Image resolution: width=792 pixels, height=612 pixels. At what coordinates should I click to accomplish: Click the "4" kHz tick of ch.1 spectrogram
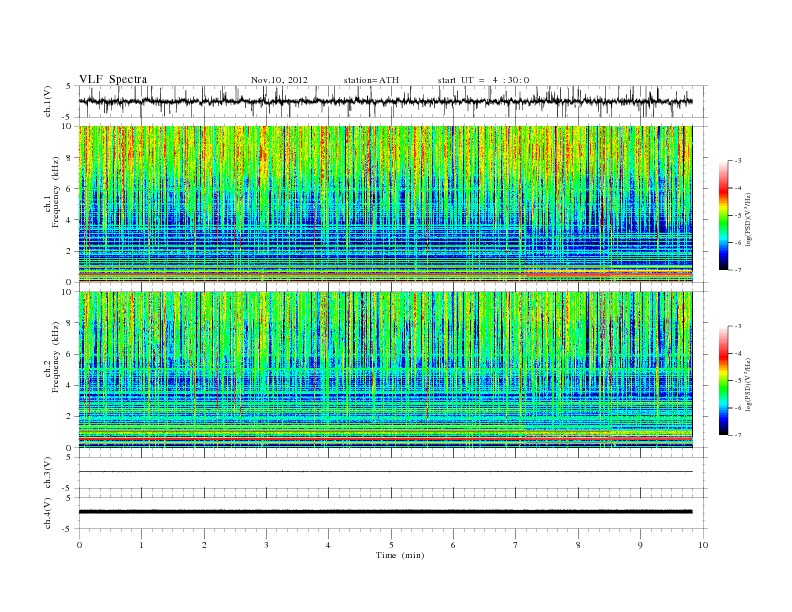click(x=70, y=220)
